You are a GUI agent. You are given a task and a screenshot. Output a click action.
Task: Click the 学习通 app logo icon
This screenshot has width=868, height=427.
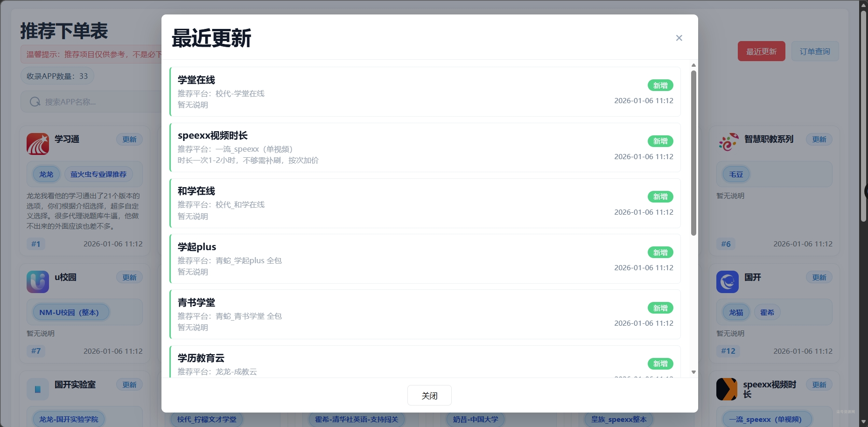(x=37, y=144)
